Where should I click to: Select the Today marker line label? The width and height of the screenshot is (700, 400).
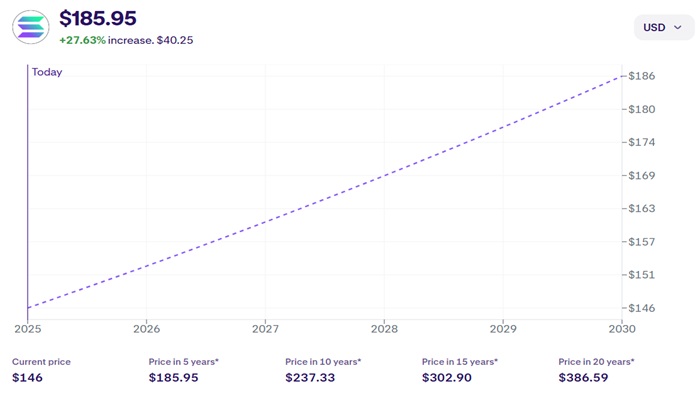[47, 72]
